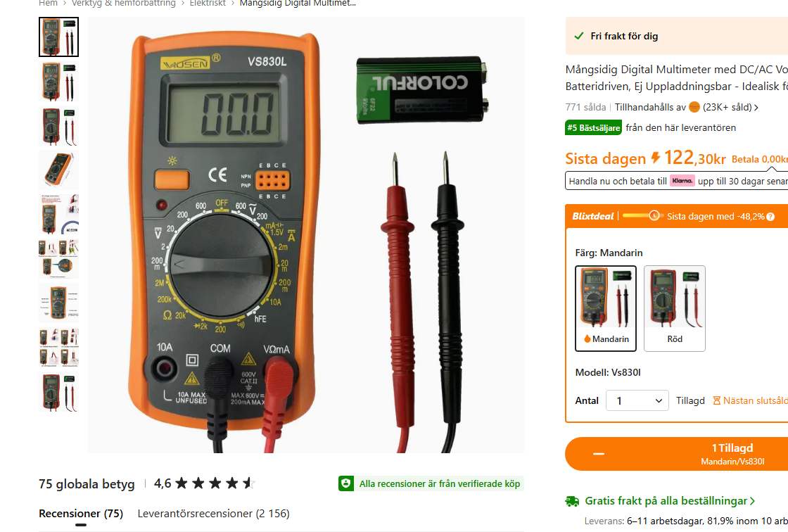Select the Mandarin color option
Screen dimensions: 788x532
click(x=606, y=308)
